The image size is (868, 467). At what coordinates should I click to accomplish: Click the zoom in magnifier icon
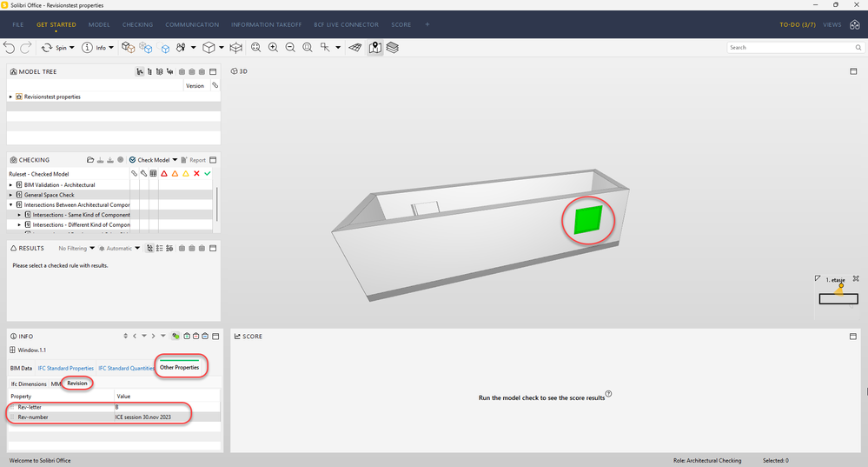point(273,48)
